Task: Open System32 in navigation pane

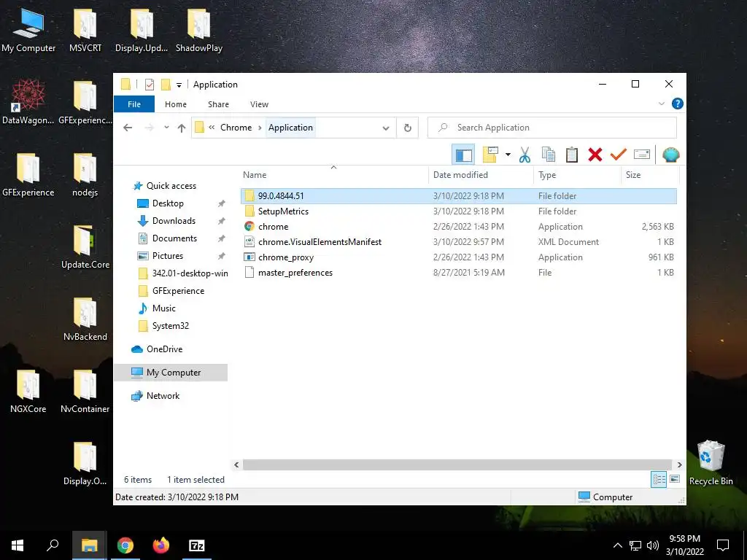Action: tap(171, 326)
